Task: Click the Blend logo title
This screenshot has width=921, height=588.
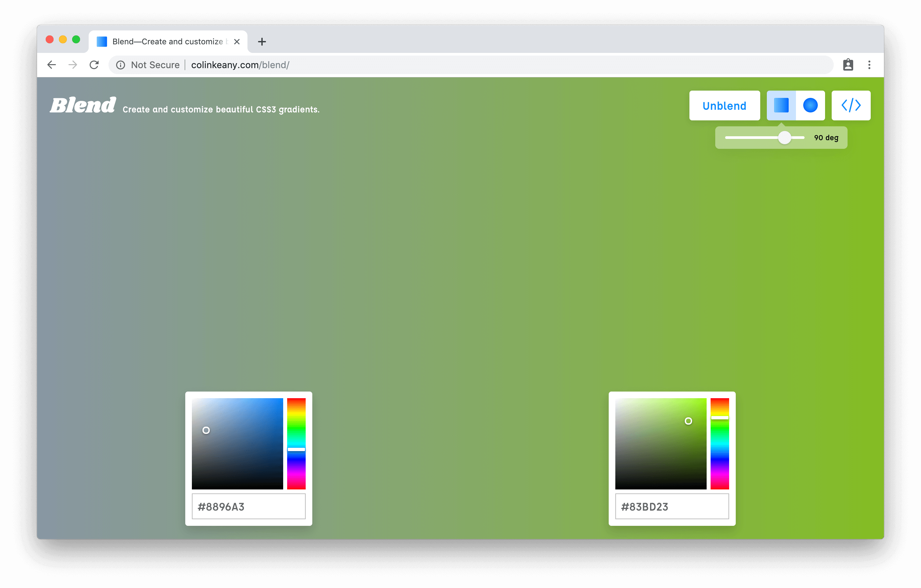Action: [x=83, y=105]
